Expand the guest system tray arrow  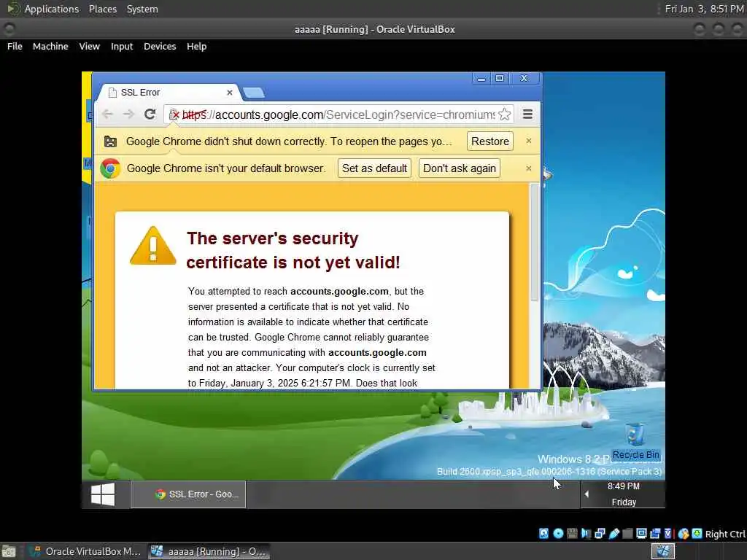(587, 494)
